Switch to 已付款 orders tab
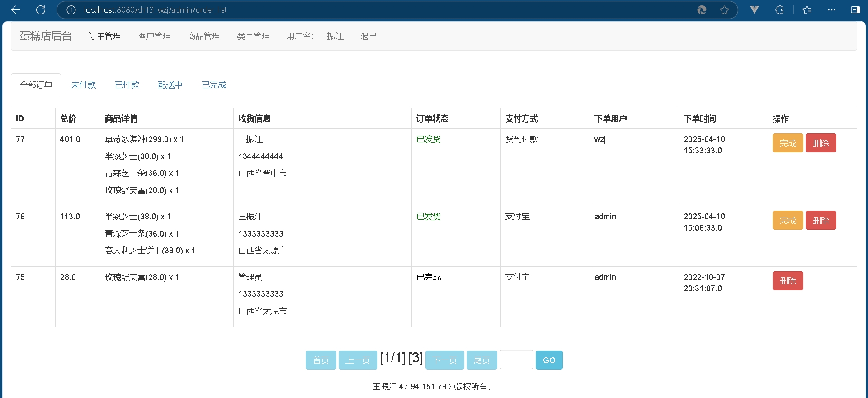This screenshot has height=398, width=868. click(x=127, y=85)
